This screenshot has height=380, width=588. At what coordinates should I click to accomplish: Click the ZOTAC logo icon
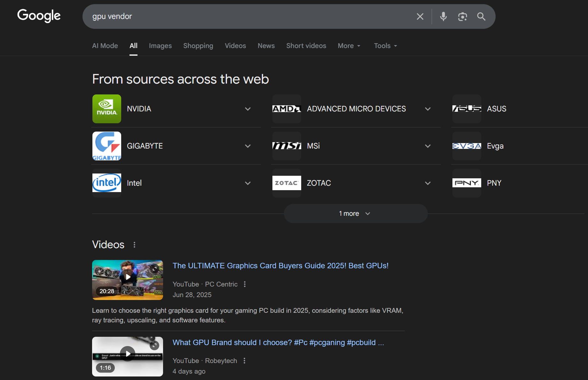click(x=287, y=183)
